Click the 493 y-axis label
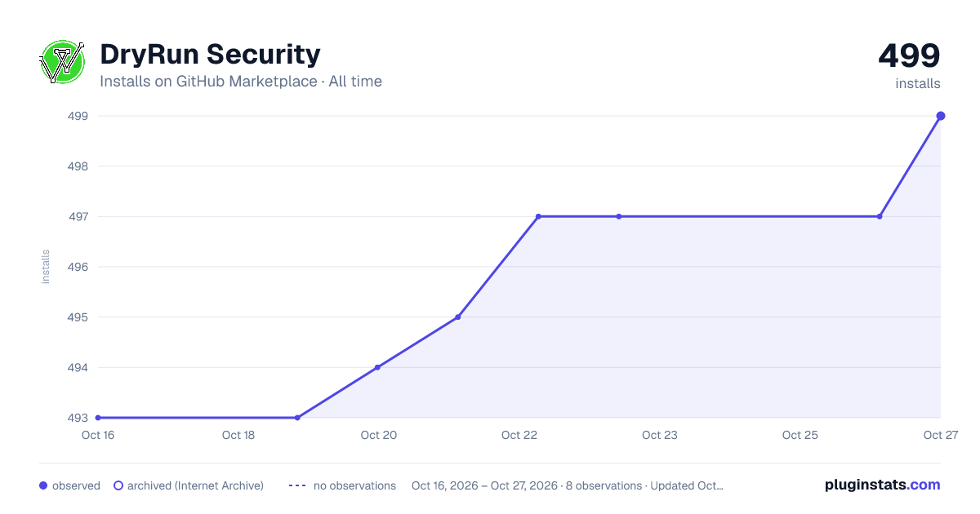This screenshot has height=514, width=980. point(77,418)
